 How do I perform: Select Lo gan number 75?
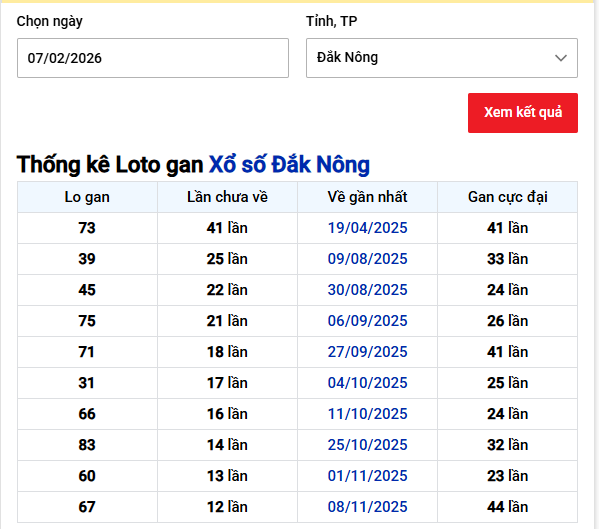point(87,321)
